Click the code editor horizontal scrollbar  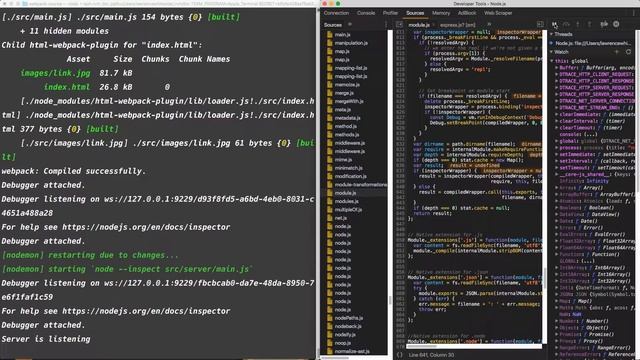click(x=421, y=346)
